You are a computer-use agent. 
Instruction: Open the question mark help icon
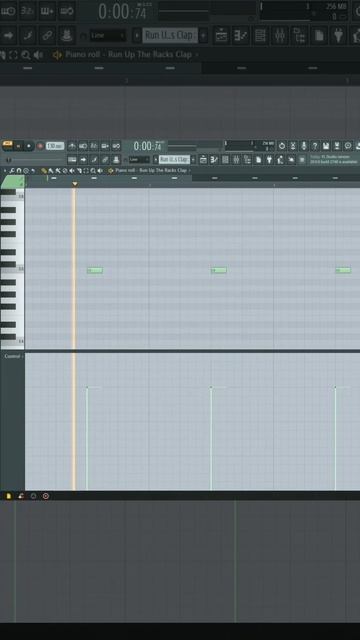click(x=315, y=146)
